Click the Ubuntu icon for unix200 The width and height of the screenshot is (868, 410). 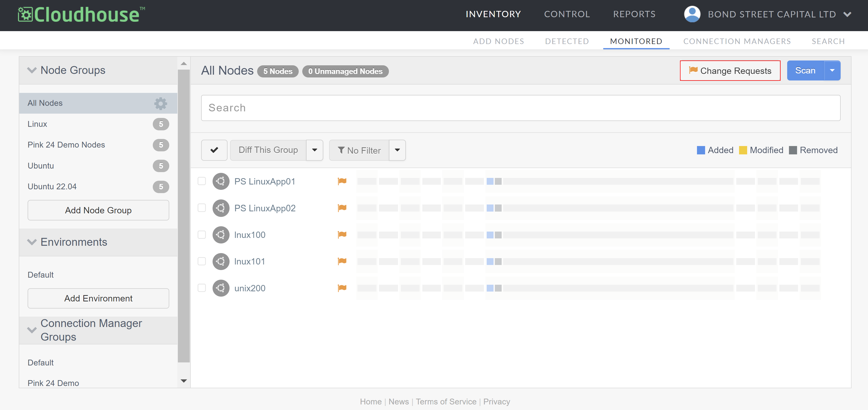221,288
